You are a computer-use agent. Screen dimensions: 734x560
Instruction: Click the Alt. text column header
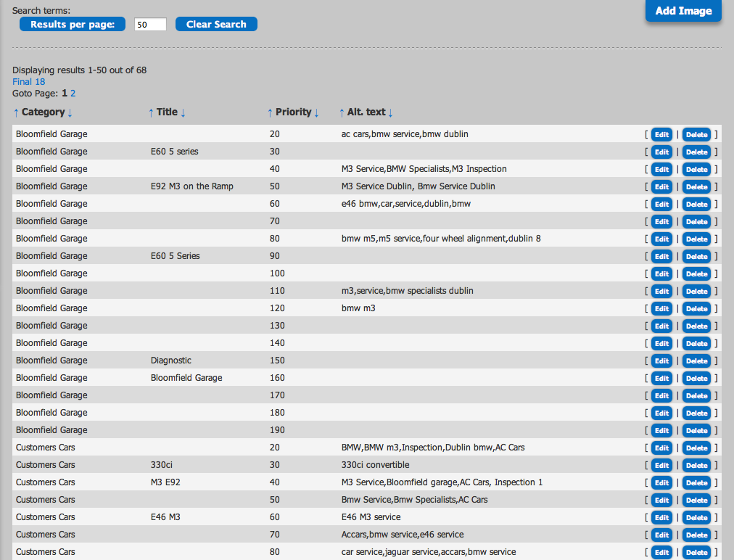366,112
